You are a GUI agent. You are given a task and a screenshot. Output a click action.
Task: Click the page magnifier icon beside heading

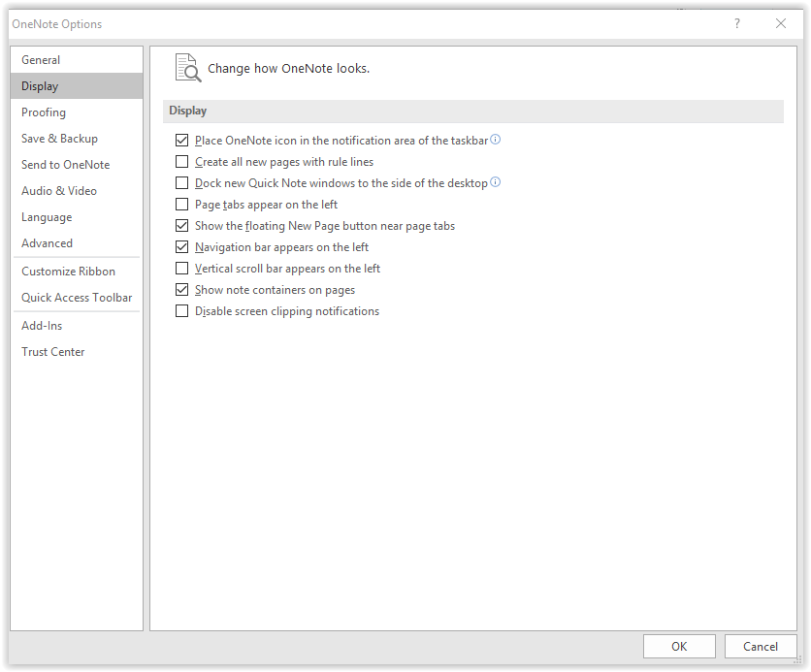(x=188, y=68)
